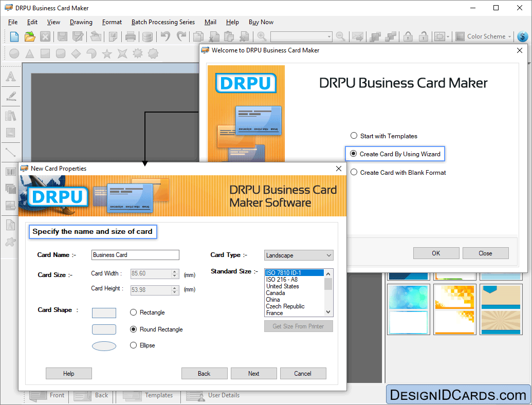
Task: Select the triangle shape tool
Action: (30, 53)
